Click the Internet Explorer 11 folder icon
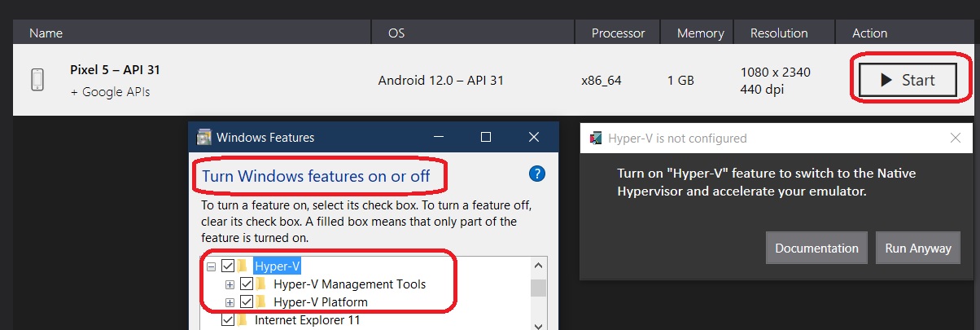 [x=243, y=320]
